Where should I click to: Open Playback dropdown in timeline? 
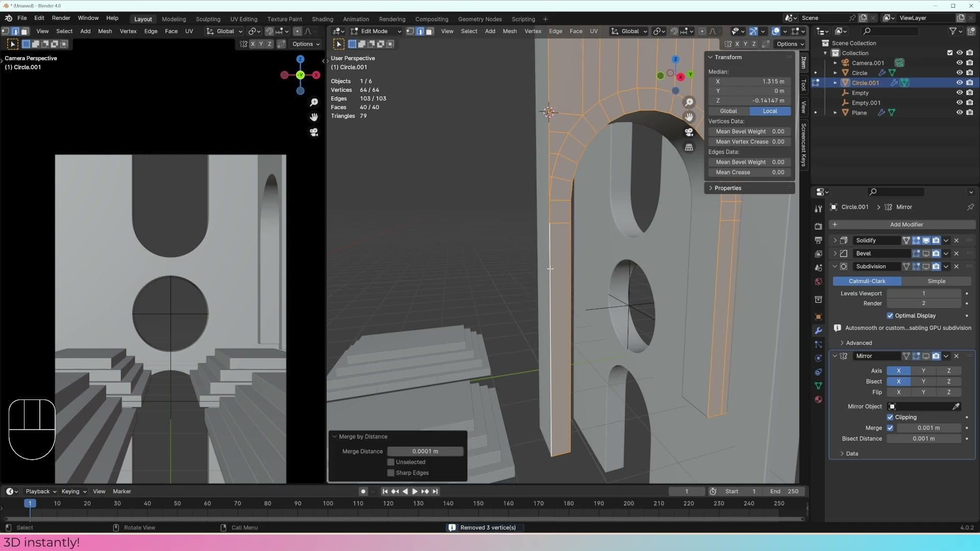pos(41,491)
